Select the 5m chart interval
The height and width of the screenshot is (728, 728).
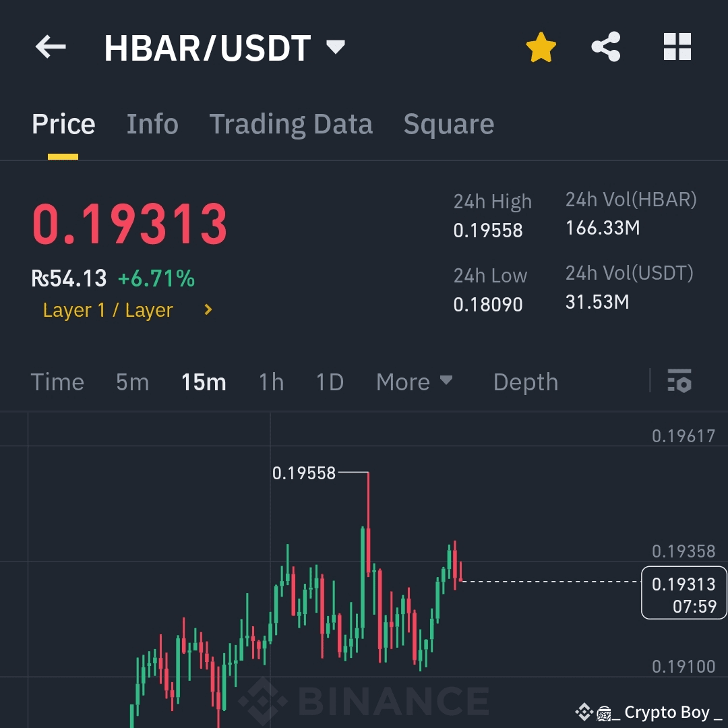point(132,382)
